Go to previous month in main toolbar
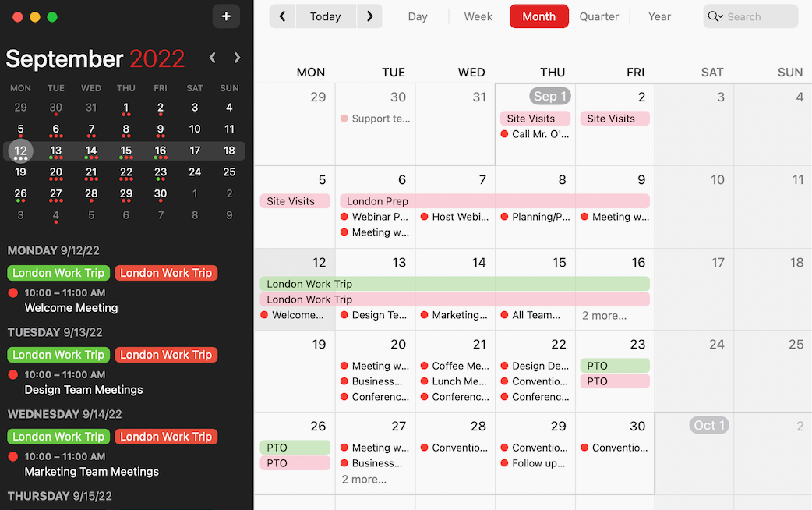This screenshot has height=510, width=812. pos(282,16)
